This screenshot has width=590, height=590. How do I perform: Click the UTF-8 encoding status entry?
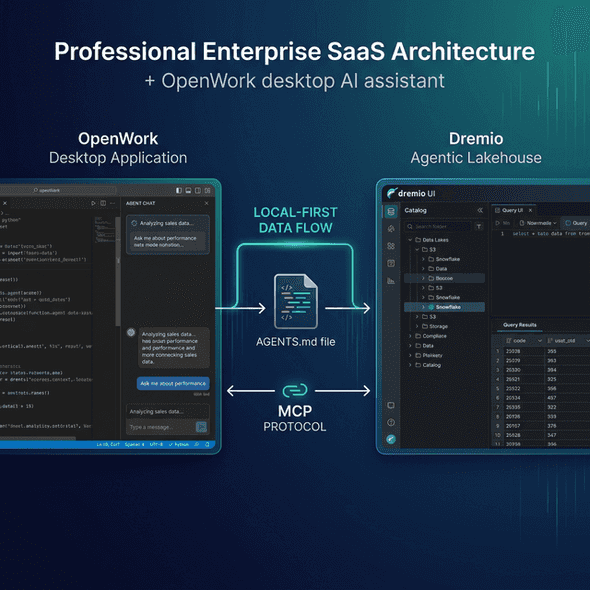pyautogui.click(x=157, y=444)
